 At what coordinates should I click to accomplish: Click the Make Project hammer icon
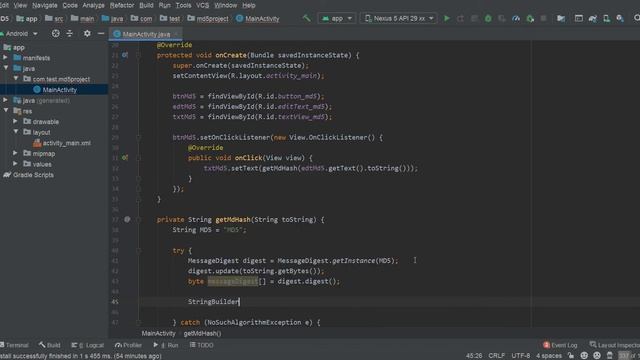[307, 18]
